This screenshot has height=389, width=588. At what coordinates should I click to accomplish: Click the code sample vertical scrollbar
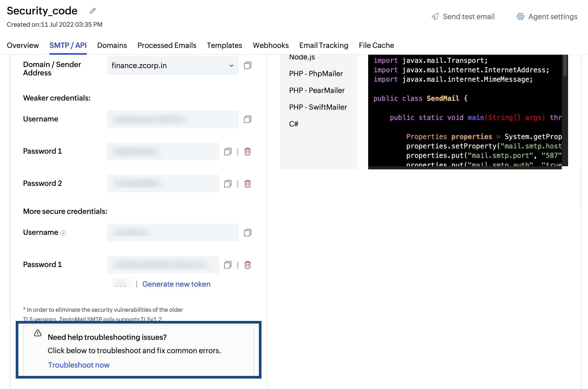tap(565, 65)
